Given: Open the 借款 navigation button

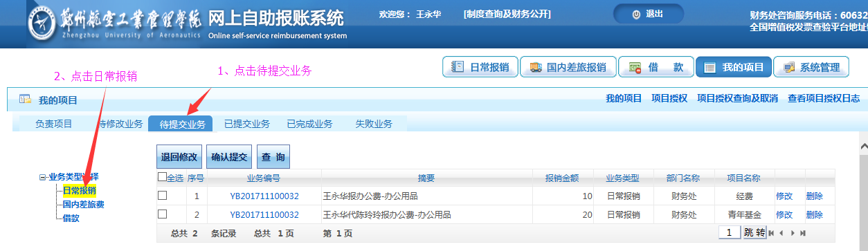Looking at the screenshot, I should point(655,67).
